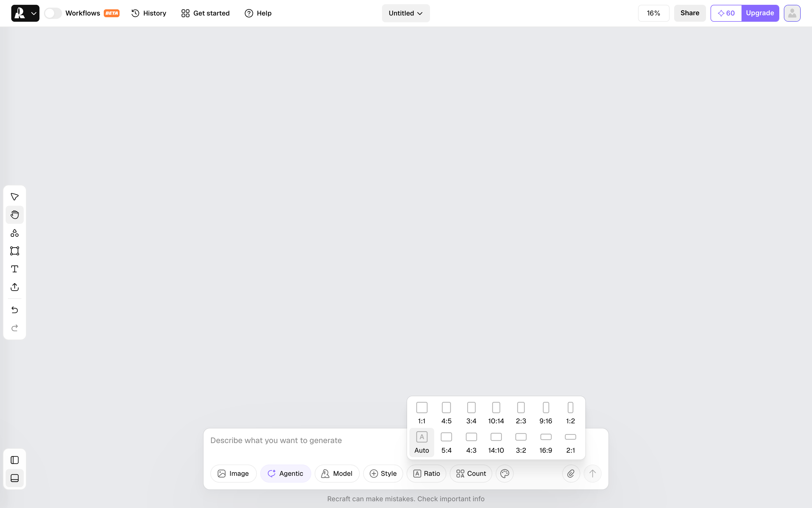
Task: Select the Auto ratio option
Action: pyautogui.click(x=422, y=442)
